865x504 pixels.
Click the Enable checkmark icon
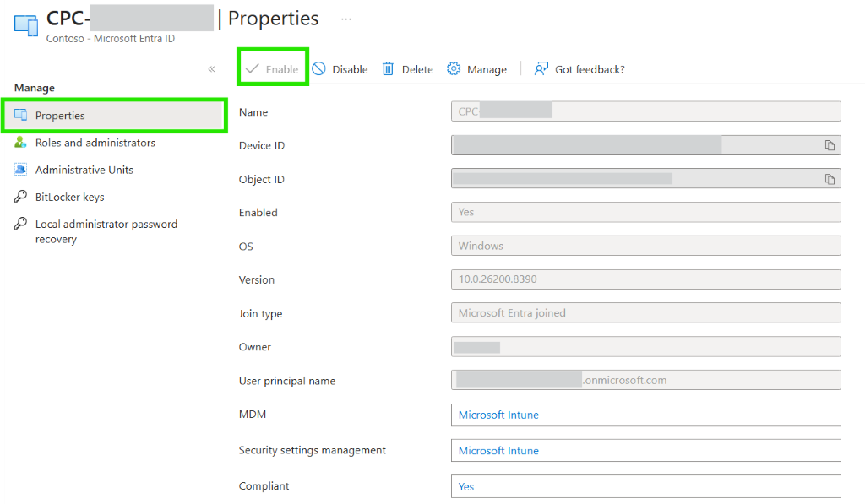click(252, 69)
